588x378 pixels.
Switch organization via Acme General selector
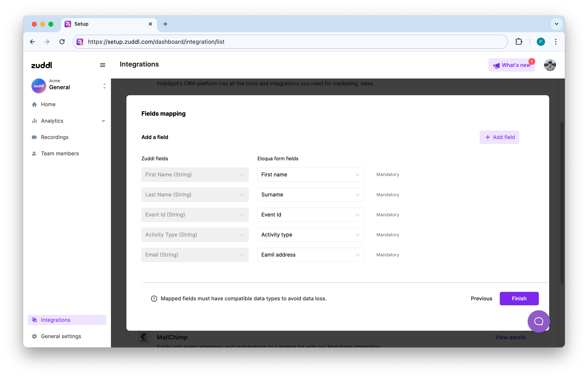pos(69,86)
